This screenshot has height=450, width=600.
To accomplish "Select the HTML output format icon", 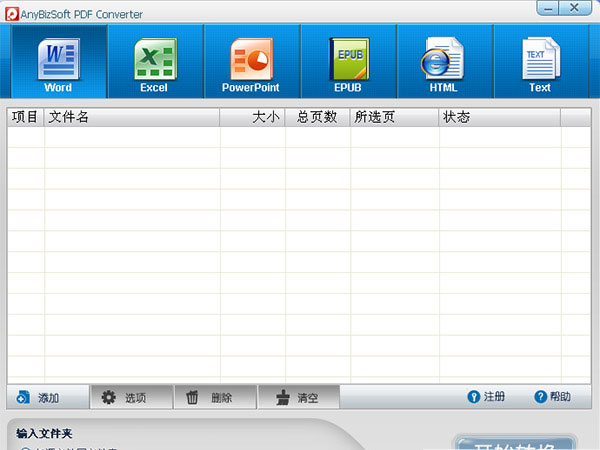I will pyautogui.click(x=445, y=62).
